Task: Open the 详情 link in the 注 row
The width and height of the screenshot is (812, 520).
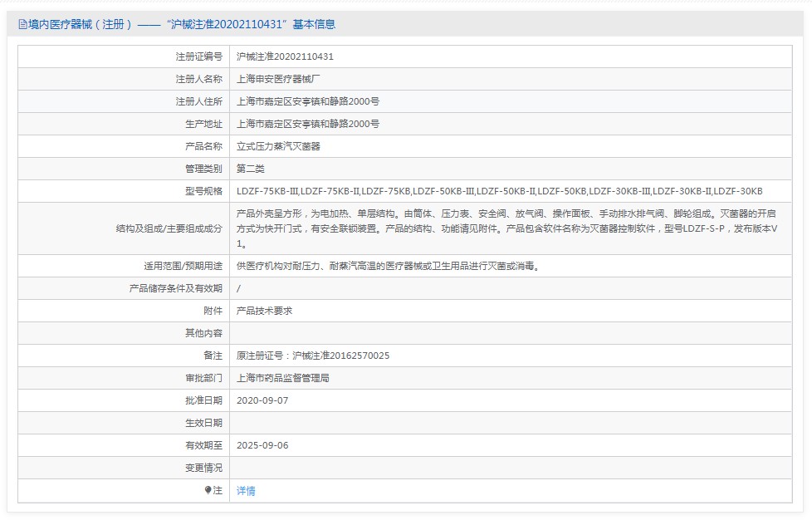Action: coord(246,490)
